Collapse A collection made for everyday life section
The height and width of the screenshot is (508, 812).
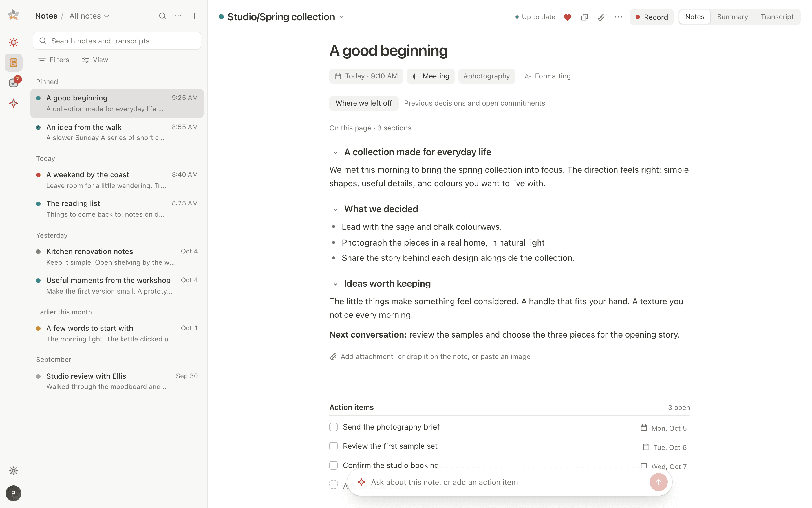[x=335, y=152]
